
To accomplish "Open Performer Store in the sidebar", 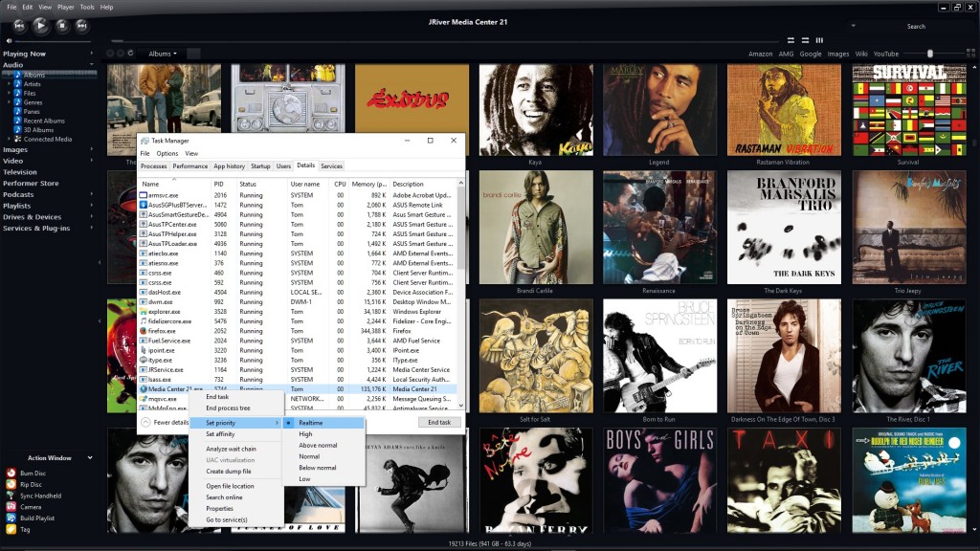I will 31,183.
